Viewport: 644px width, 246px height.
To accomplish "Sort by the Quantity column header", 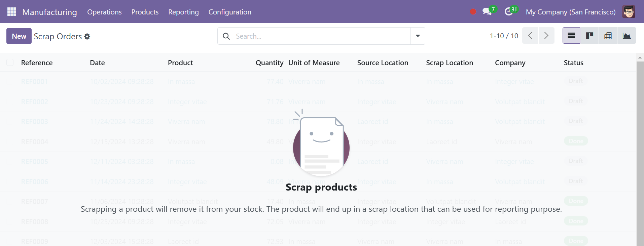I will tap(269, 63).
